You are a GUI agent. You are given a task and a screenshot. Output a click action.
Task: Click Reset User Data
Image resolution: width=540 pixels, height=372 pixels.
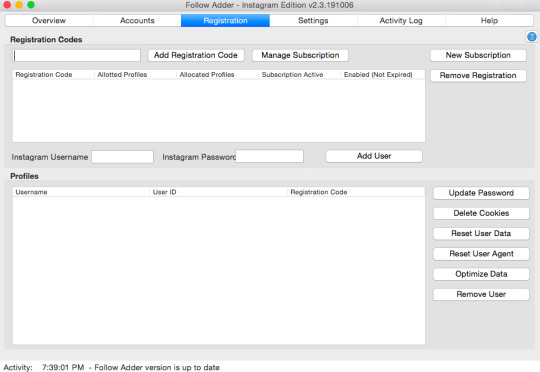point(481,234)
